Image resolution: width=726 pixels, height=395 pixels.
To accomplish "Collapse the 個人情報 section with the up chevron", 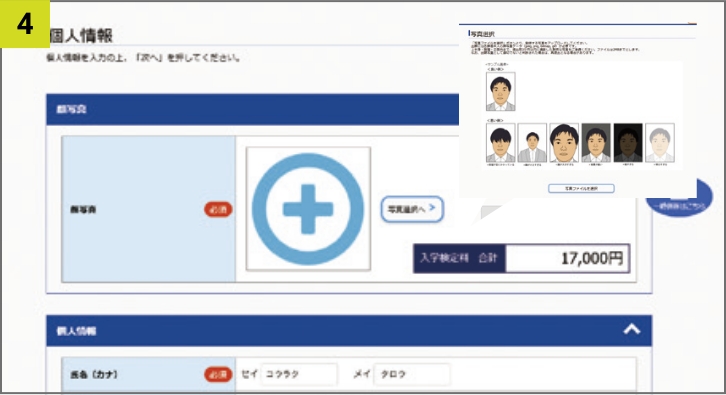I will 632,329.
